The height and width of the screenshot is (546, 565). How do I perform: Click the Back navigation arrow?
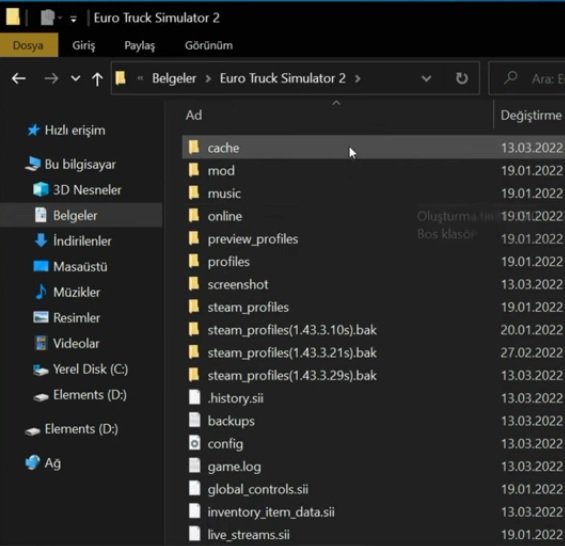click(x=19, y=78)
